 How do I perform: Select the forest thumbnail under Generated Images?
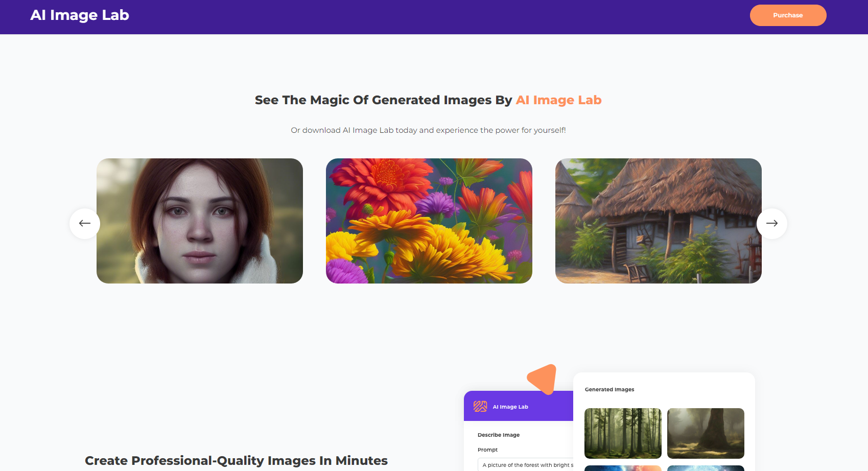(x=622, y=433)
